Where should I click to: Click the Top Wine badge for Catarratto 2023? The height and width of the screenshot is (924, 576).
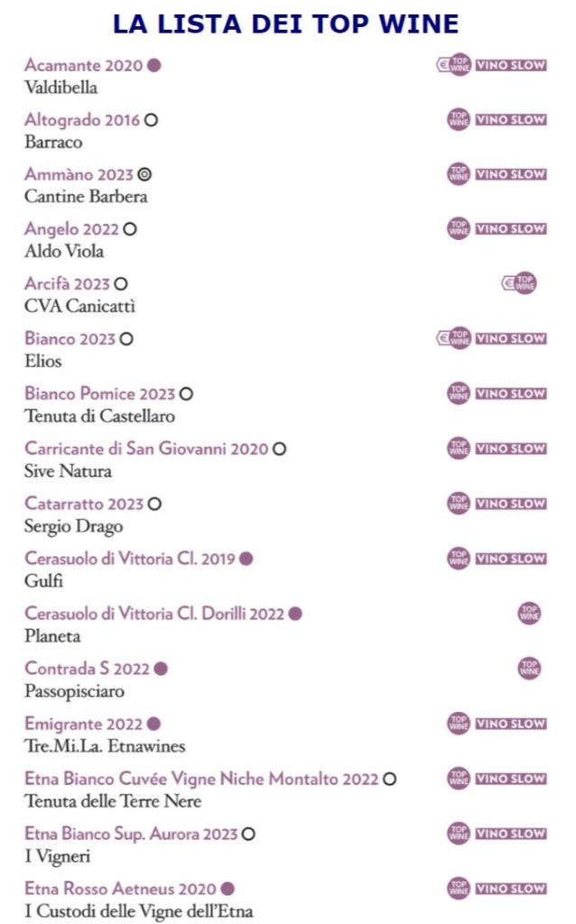point(459,504)
